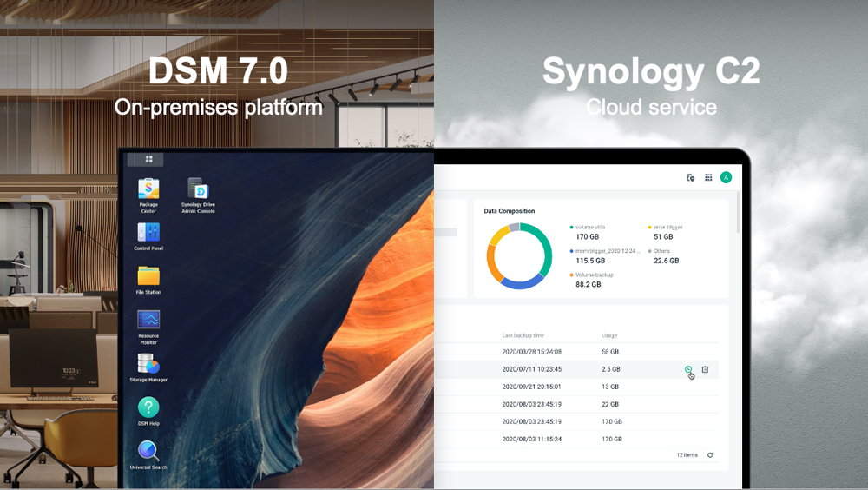
Task: Launch Synology Drive Admin Console
Action: pyautogui.click(x=198, y=189)
